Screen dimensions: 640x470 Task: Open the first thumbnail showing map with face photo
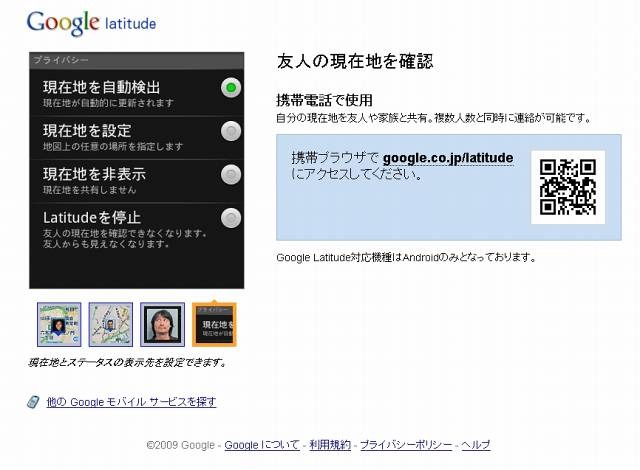(59, 324)
